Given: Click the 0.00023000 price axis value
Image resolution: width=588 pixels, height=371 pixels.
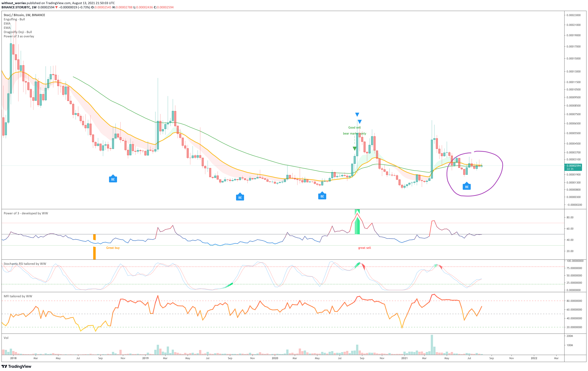Looking at the screenshot, I should 574,15.
